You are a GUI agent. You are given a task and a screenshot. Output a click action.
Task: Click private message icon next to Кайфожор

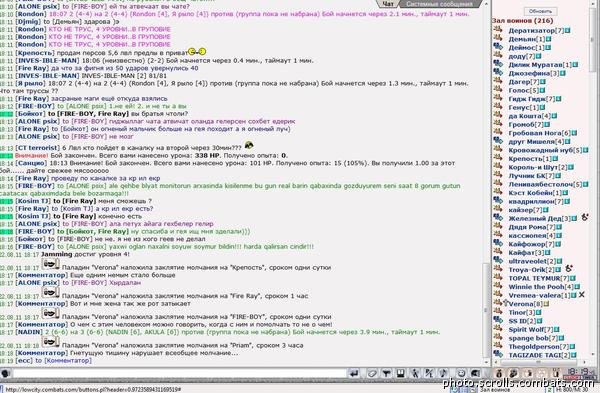498,244
